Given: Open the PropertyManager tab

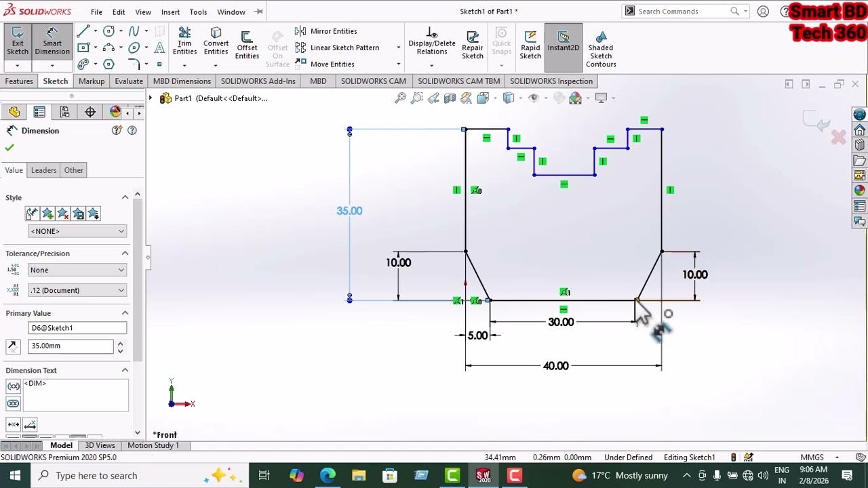Looking at the screenshot, I should 39,112.
